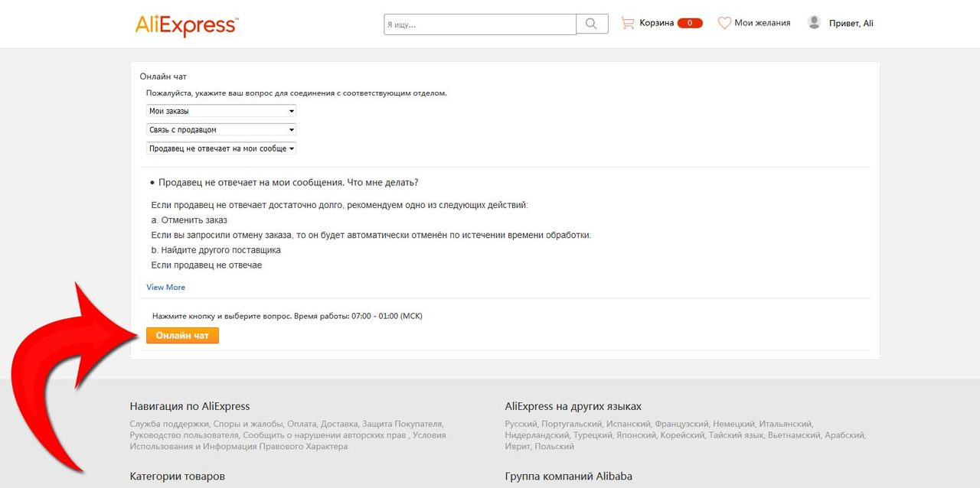
Task: Switch site language to Русский
Action: [x=520, y=424]
